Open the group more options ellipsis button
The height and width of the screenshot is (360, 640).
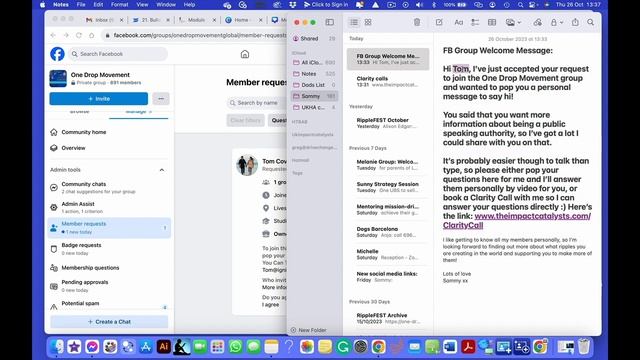tap(161, 99)
